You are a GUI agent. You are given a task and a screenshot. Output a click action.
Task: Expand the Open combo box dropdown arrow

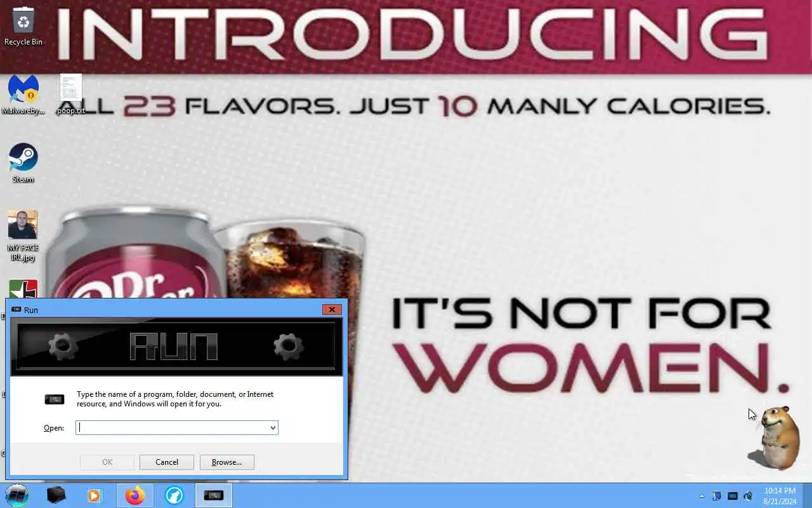(273, 427)
